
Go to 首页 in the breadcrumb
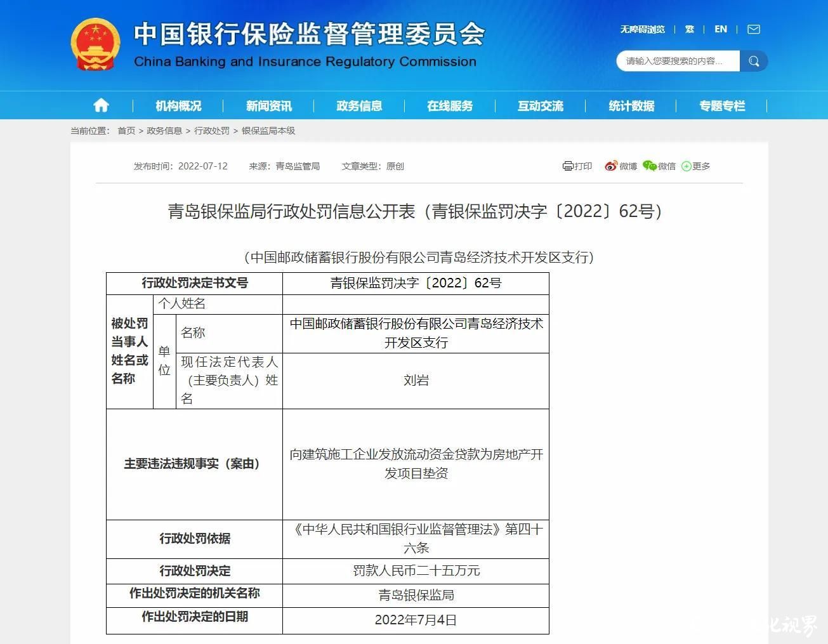pyautogui.click(x=126, y=131)
